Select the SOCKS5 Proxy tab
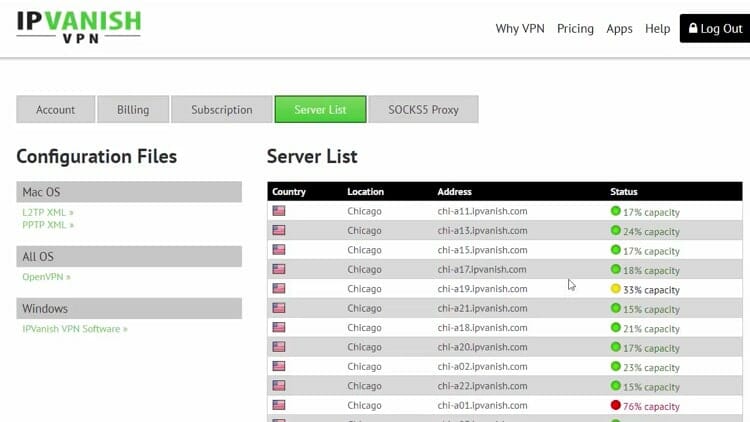 coord(423,110)
